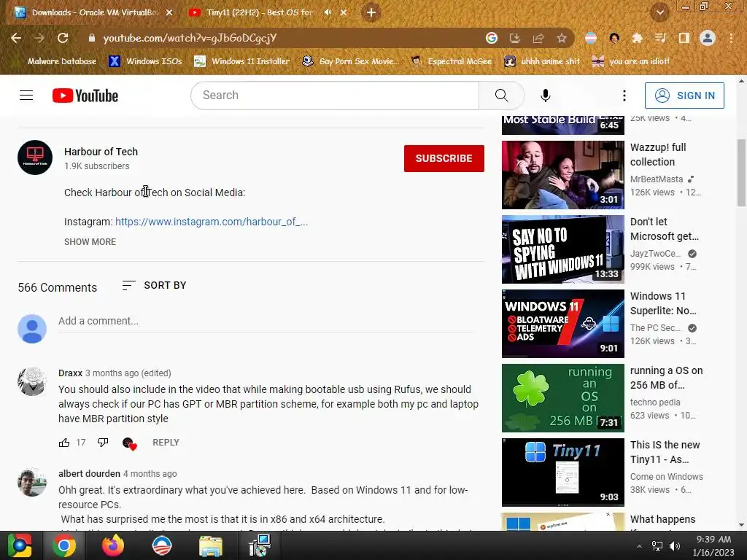This screenshot has width=747, height=560.
Task: Open Windows ISOs bookmark
Action: point(145,61)
